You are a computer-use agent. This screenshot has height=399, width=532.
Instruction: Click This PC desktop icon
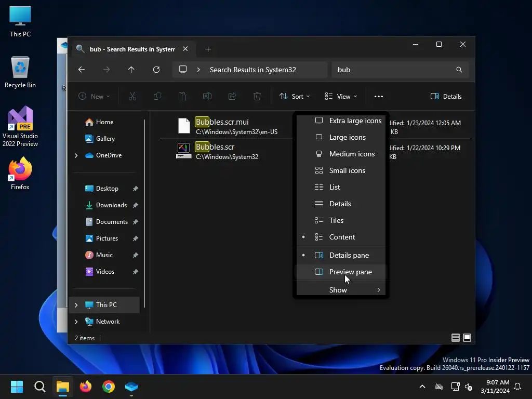click(x=20, y=21)
